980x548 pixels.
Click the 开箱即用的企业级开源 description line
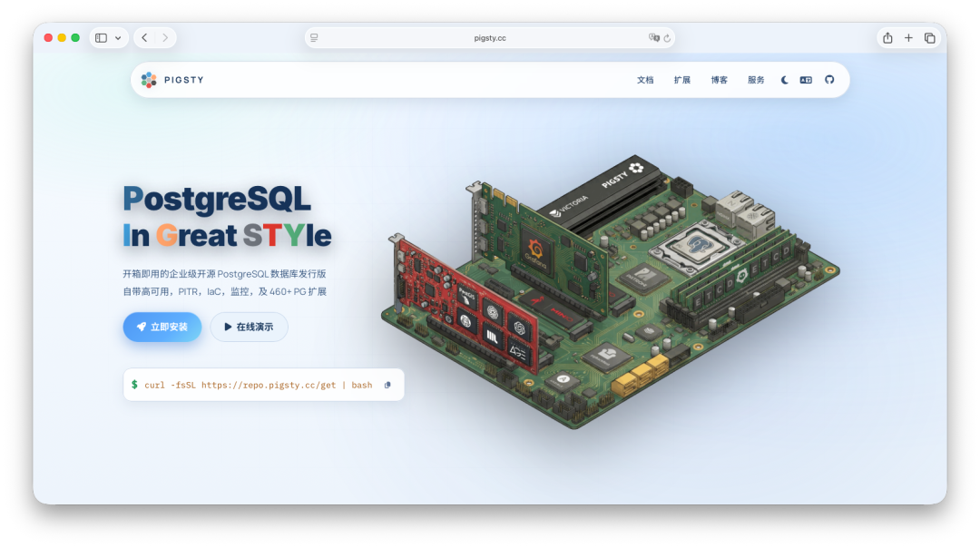click(224, 274)
